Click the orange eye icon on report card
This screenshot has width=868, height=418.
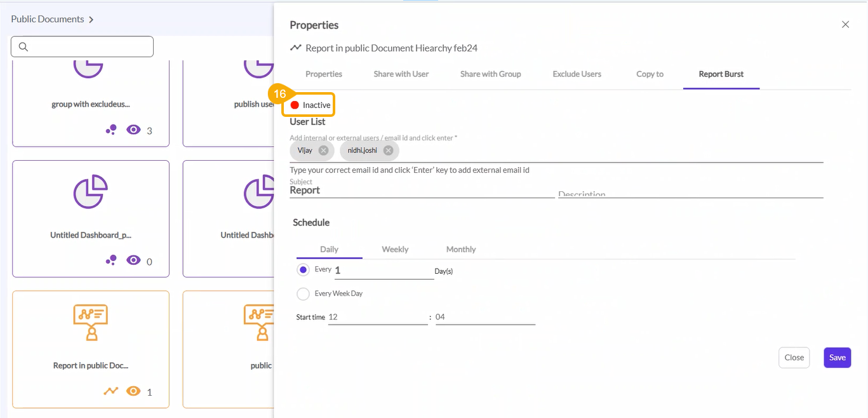click(133, 391)
